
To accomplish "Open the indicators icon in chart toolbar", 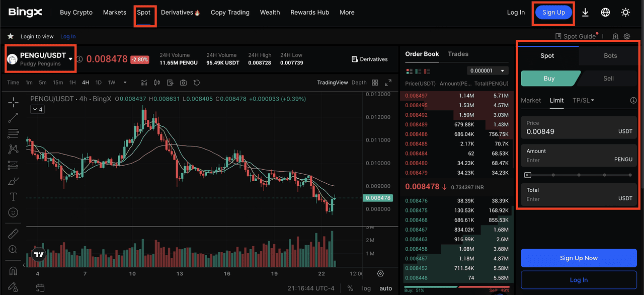I will tap(144, 83).
